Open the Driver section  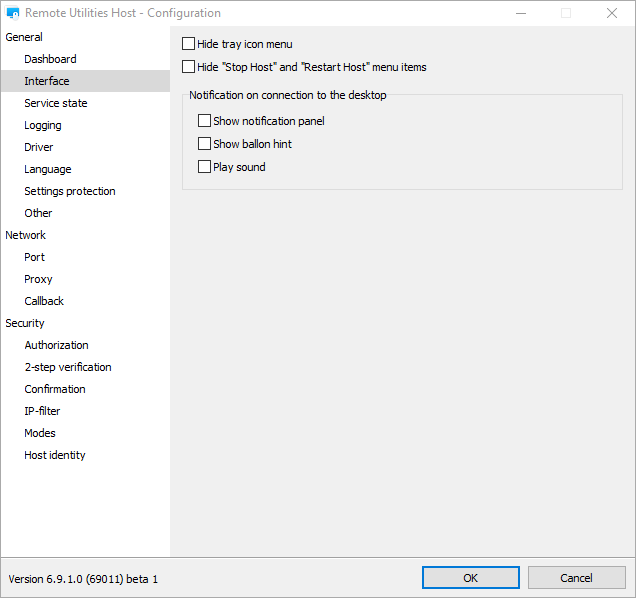pyautogui.click(x=39, y=147)
